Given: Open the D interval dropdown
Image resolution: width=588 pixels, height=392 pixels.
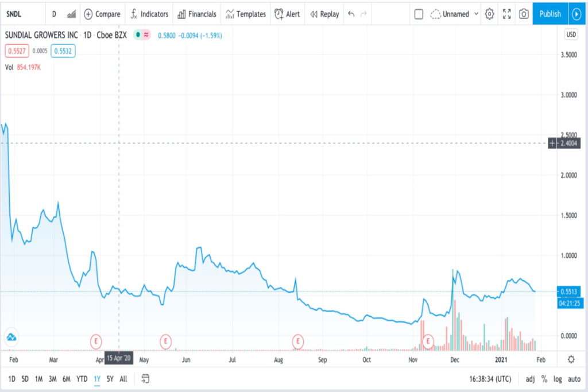Looking at the screenshot, I should [x=54, y=14].
